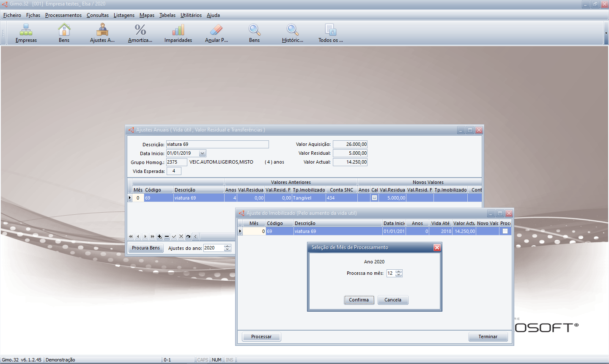Open the Data Inicio date dropdown
The width and height of the screenshot is (609, 364).
coord(202,153)
